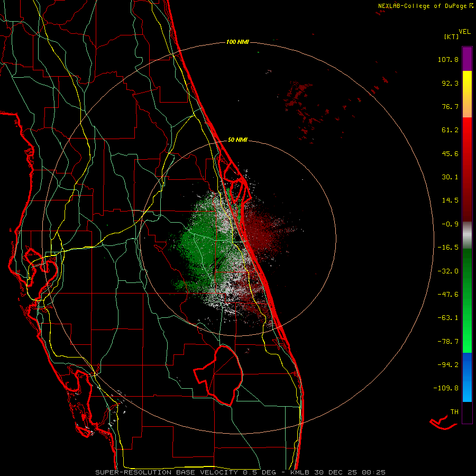Image resolution: width=476 pixels, height=476 pixels.
Task: Click the 61.2 legend value
Action: [450, 130]
